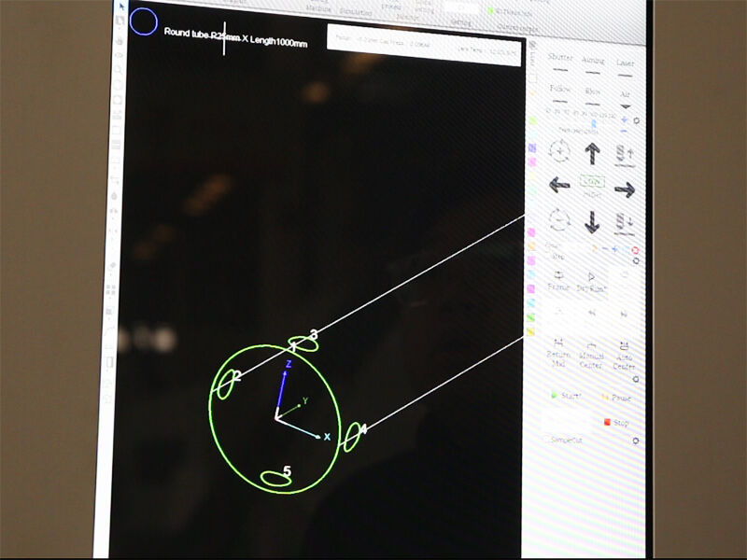Click the jog left arrow
The width and height of the screenshot is (747, 560).
559,184
